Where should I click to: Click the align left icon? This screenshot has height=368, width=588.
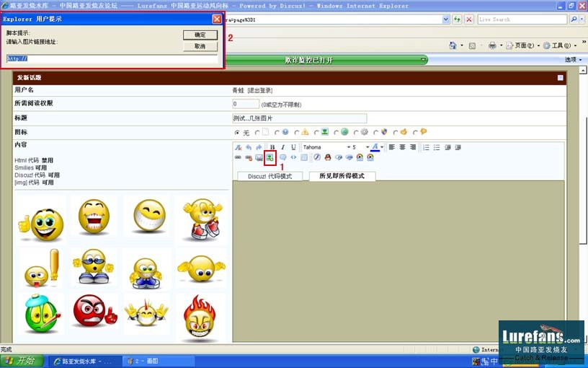[393, 147]
